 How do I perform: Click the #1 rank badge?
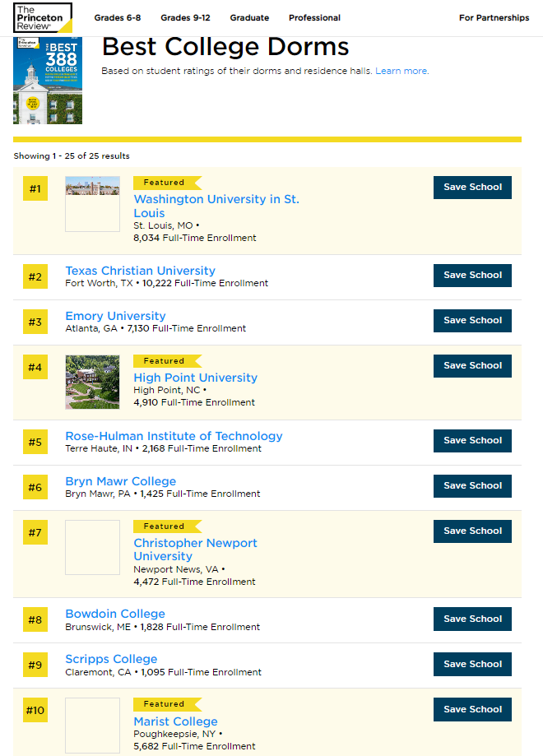tap(35, 188)
